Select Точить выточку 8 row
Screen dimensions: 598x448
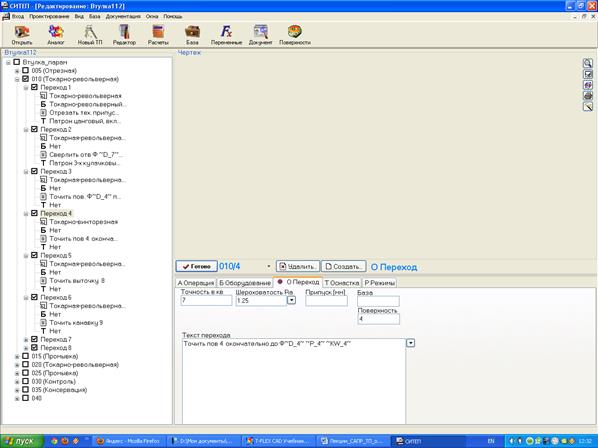[x=72, y=280]
